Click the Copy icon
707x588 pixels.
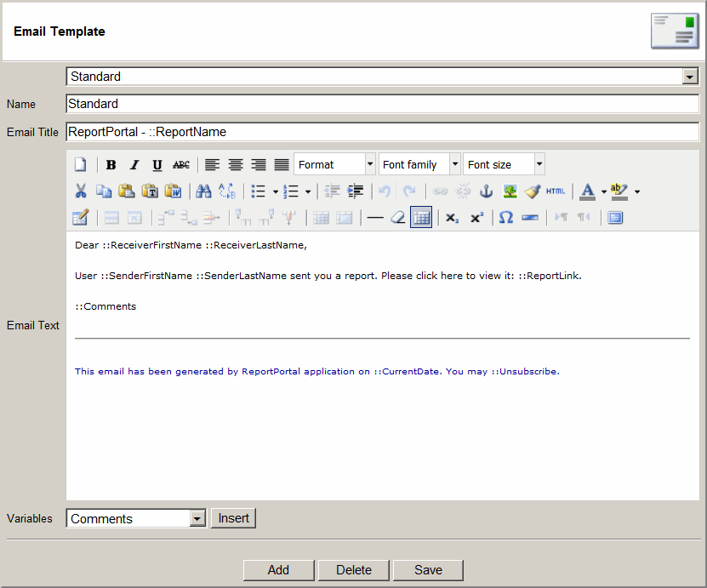[104, 191]
